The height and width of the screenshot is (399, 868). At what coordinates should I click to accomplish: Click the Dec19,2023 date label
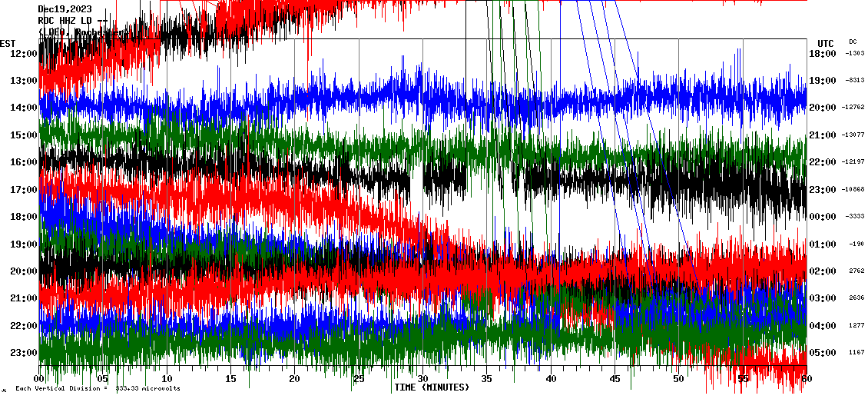pyautogui.click(x=65, y=9)
